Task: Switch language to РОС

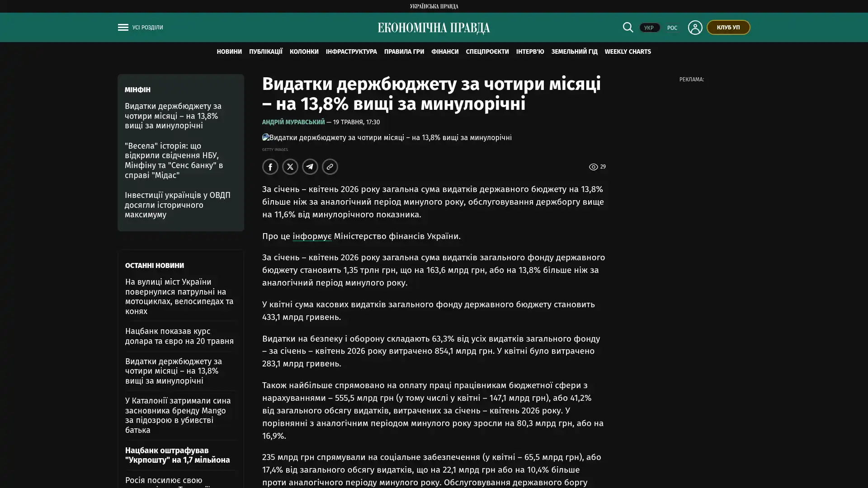Action: pyautogui.click(x=672, y=28)
